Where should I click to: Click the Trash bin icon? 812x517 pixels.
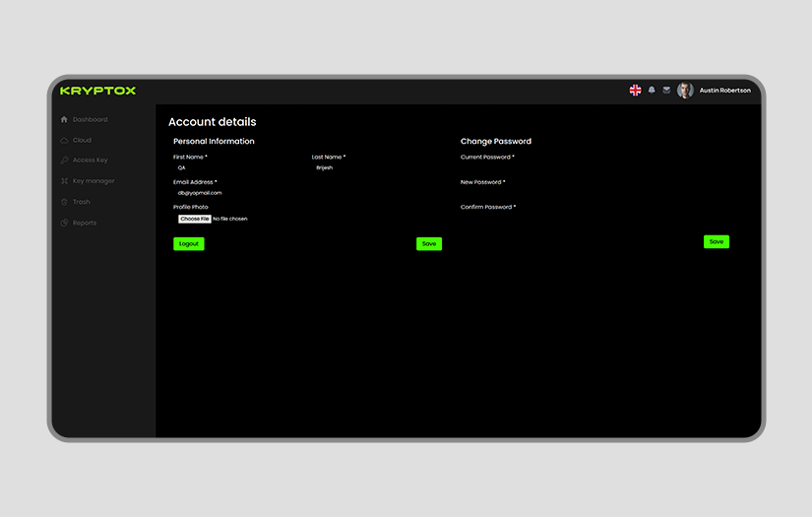[64, 202]
